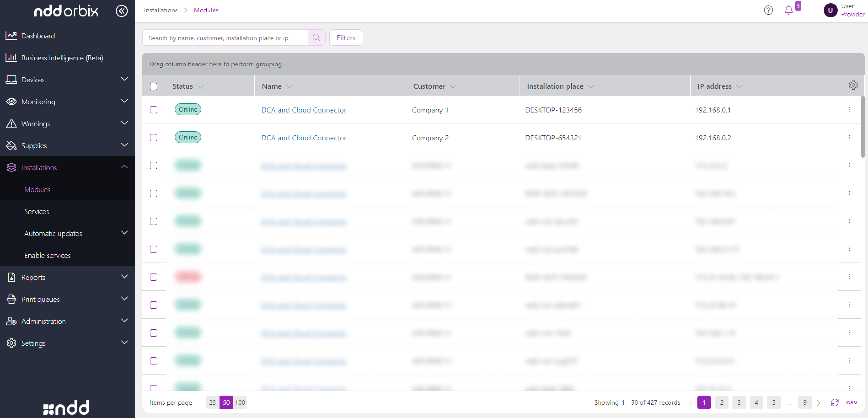Check the Company 1 row checkbox
868x418 pixels.
click(154, 110)
